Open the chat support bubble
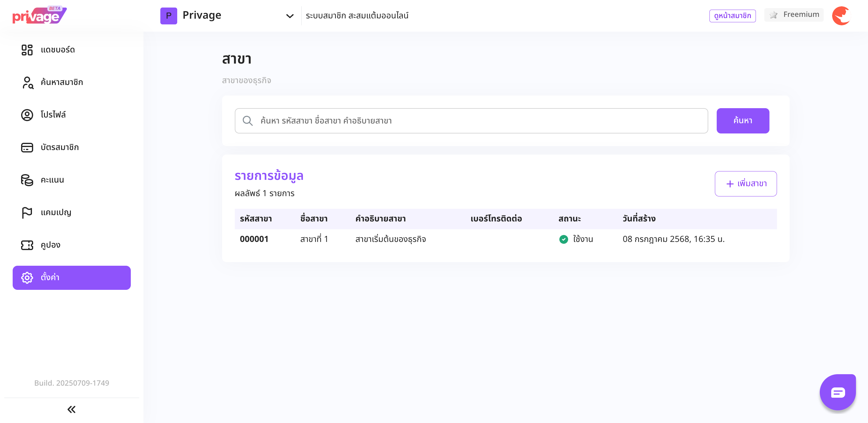 (838, 392)
